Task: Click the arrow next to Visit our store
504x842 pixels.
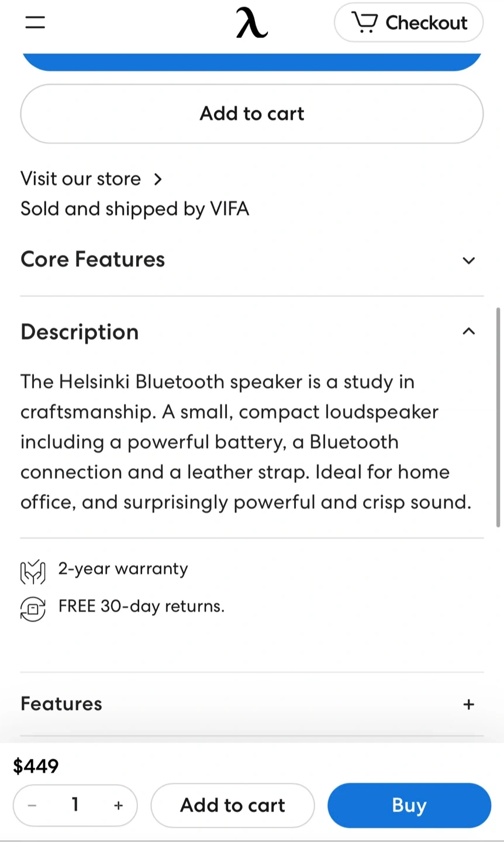Action: pos(158,179)
